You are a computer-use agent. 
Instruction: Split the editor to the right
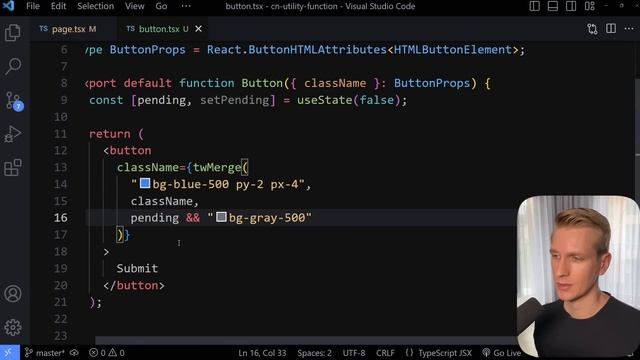611,29
